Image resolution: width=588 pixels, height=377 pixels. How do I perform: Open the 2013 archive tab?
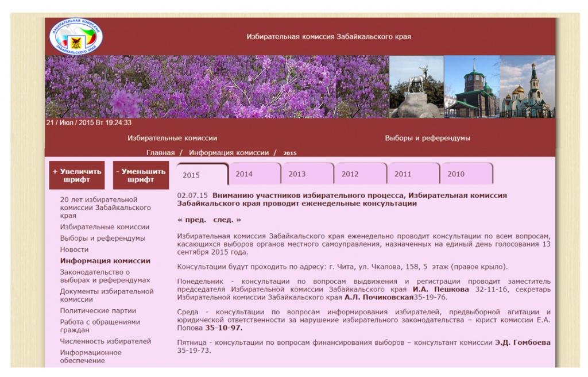(x=297, y=174)
